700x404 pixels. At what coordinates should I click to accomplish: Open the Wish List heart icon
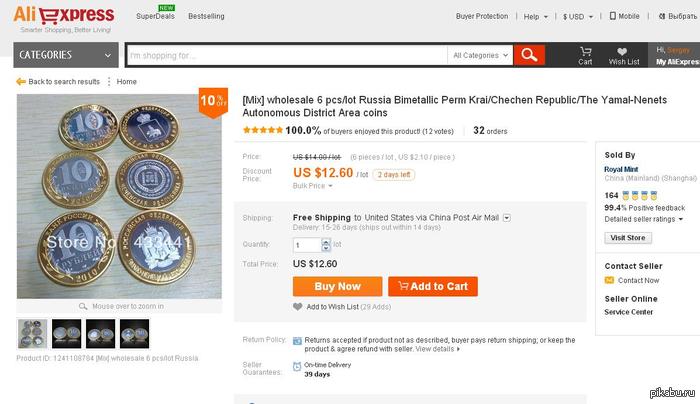point(623,52)
